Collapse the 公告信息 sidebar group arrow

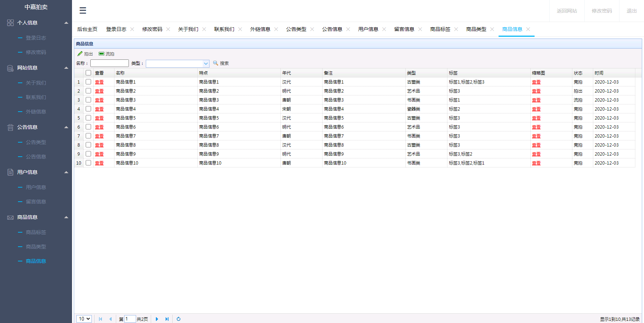66,127
